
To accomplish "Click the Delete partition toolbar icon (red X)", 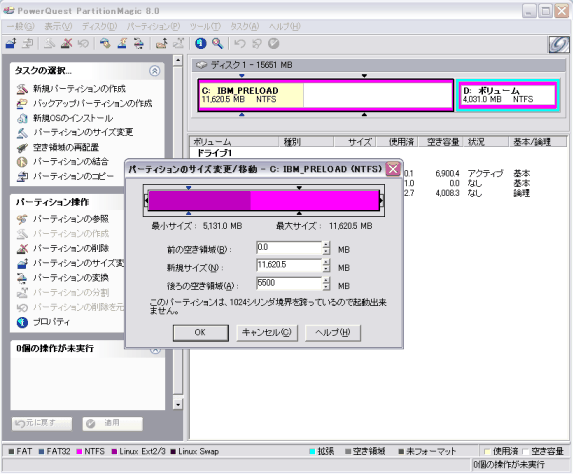I will click(x=66, y=43).
